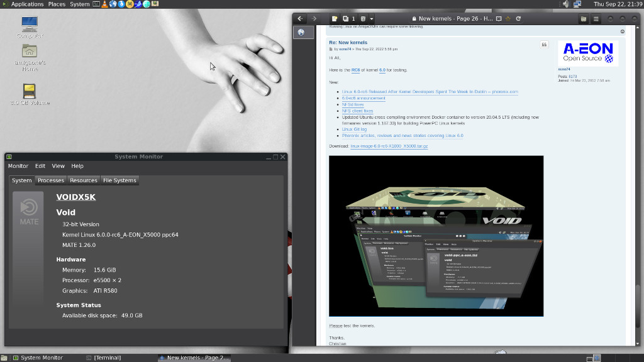Click the trash closed-tabs icon in browser toolbar

(x=363, y=18)
